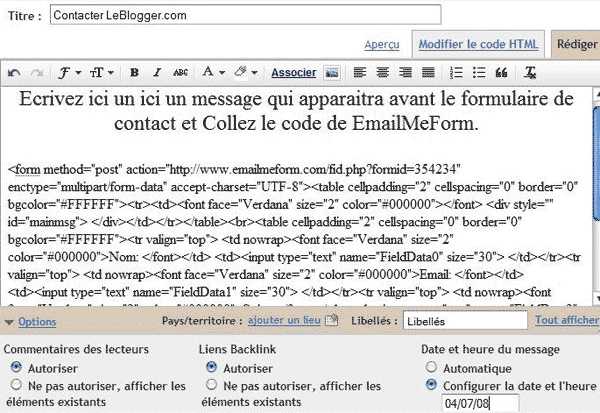Focus the Titre input field

pyautogui.click(x=245, y=15)
